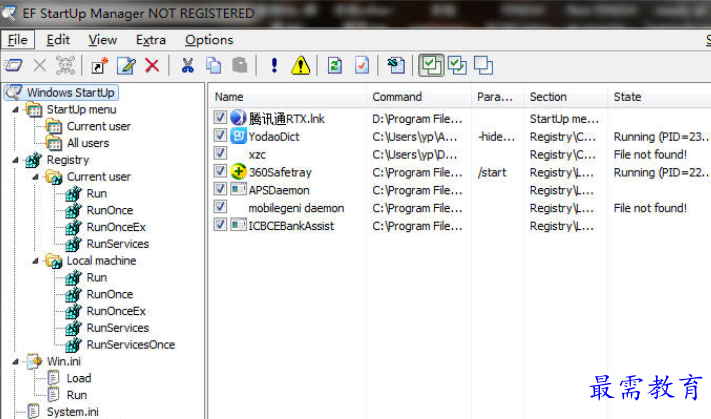Image resolution: width=711 pixels, height=419 pixels.
Task: Click the properties sheet toolbar icon
Action: pyautogui.click(x=396, y=66)
